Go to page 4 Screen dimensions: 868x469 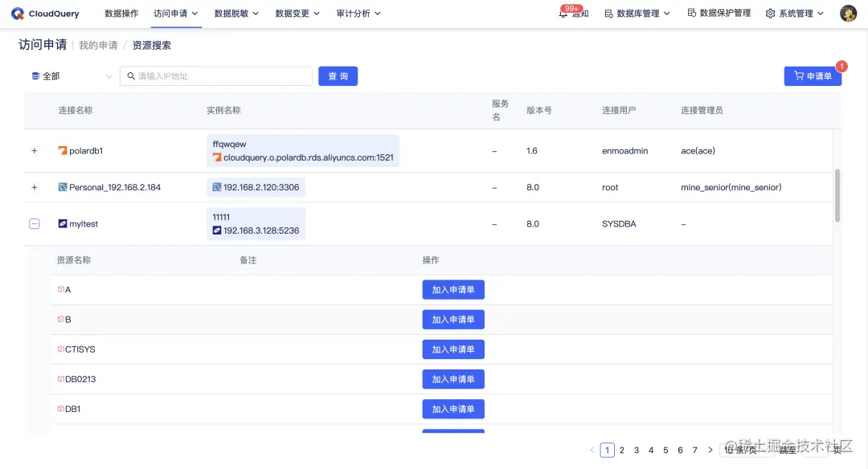pos(651,451)
